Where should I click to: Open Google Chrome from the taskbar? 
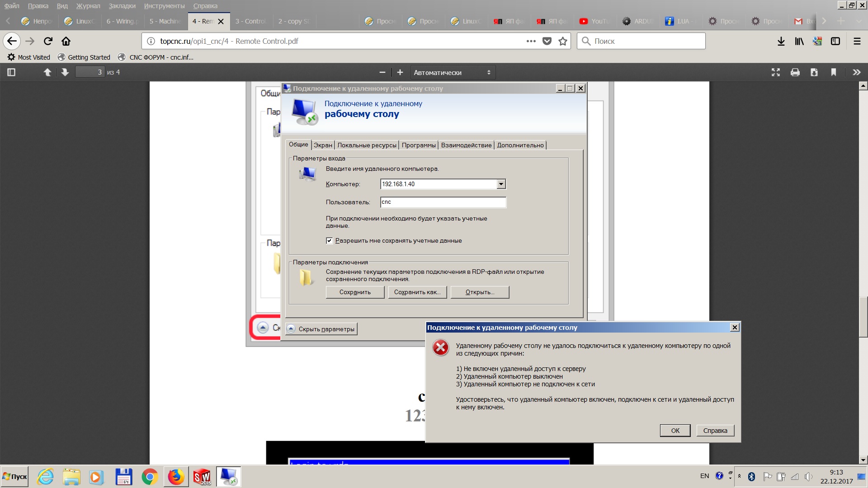(x=150, y=477)
